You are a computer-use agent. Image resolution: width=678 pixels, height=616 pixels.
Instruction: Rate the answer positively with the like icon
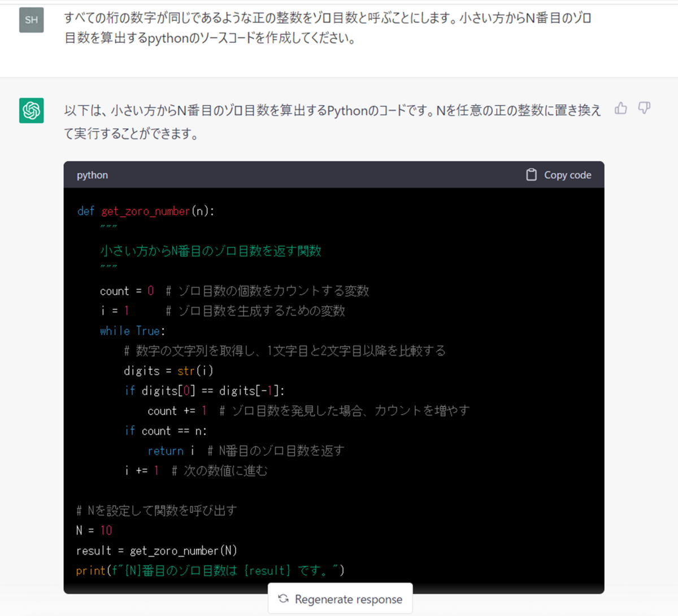(621, 108)
